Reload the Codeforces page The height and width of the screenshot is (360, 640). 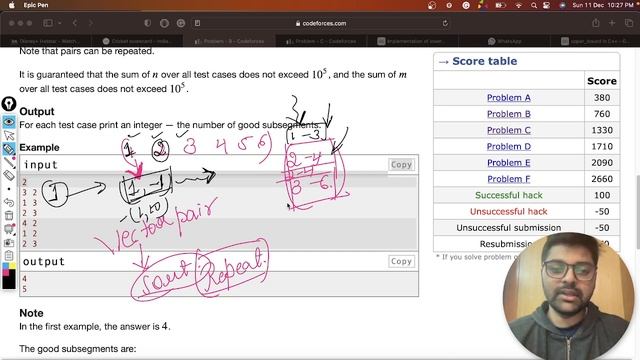tap(445, 23)
